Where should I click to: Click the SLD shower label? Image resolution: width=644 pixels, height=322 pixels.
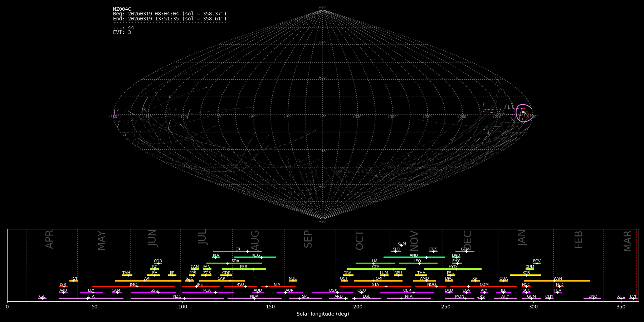(x=396, y=249)
